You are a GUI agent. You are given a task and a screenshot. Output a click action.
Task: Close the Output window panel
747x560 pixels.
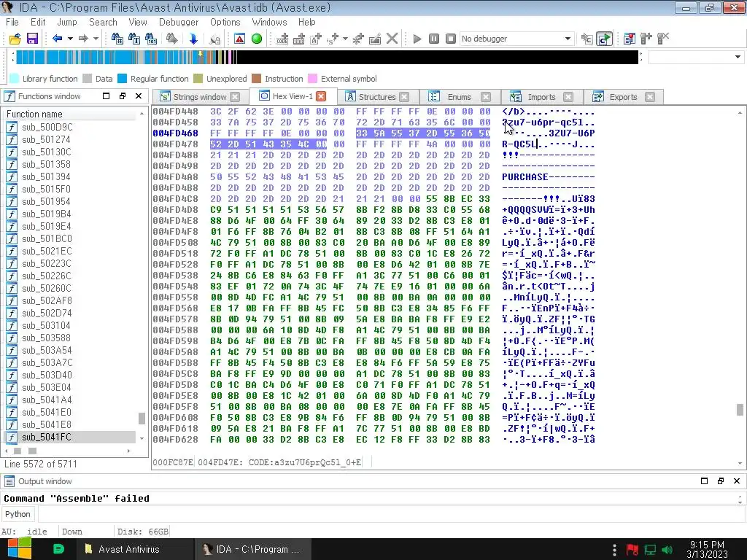pos(737,481)
